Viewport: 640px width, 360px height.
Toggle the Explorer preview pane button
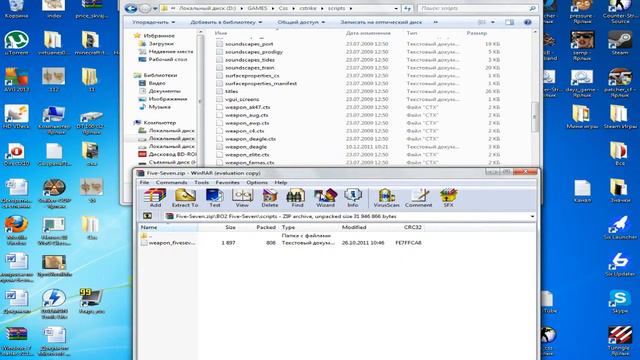pyautogui.click(x=509, y=22)
